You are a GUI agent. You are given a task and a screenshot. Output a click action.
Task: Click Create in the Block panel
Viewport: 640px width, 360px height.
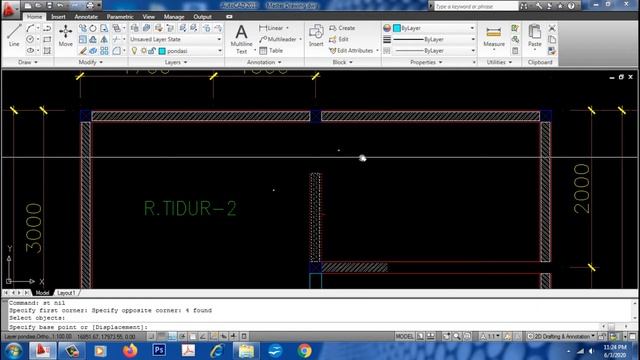pos(342,28)
